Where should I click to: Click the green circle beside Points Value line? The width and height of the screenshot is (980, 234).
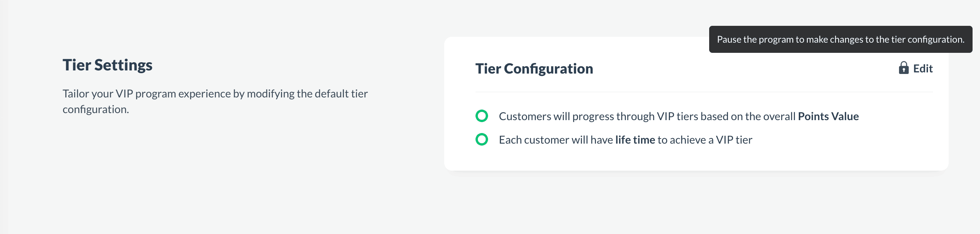[481, 116]
